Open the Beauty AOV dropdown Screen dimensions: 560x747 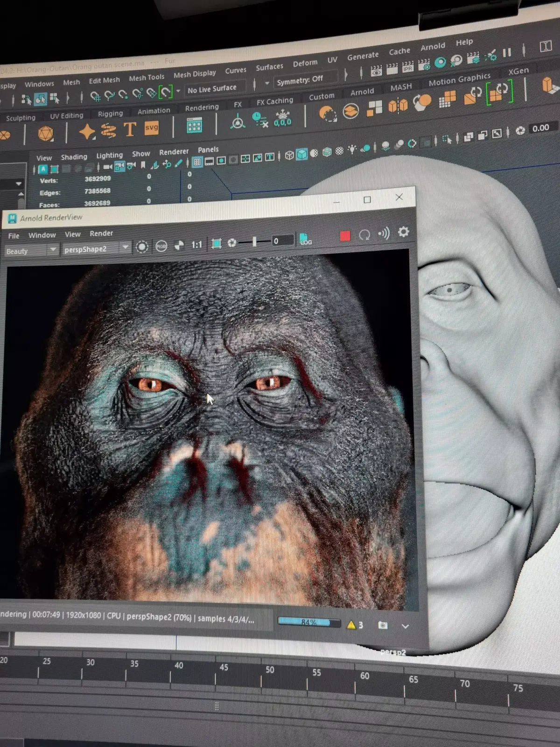pyautogui.click(x=31, y=251)
